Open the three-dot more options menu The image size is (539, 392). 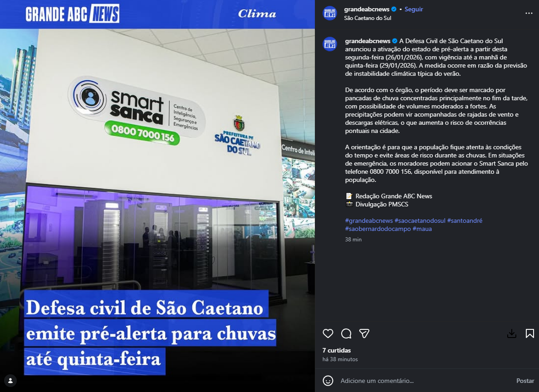(529, 14)
